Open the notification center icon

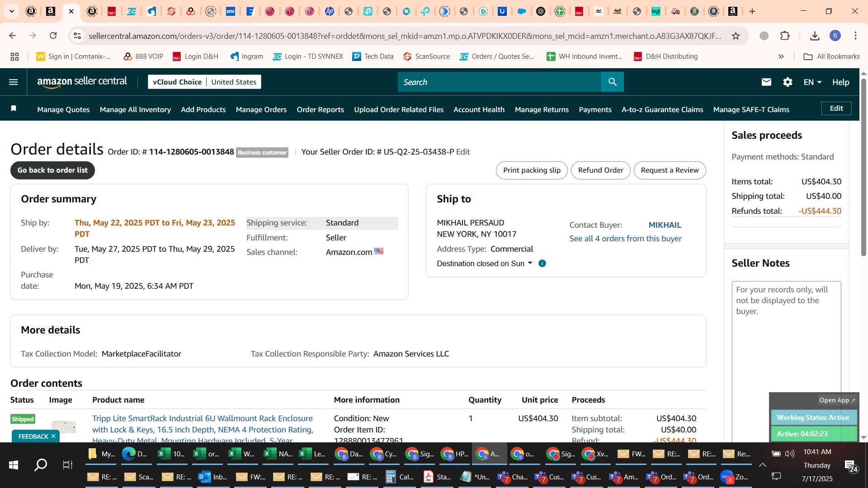point(851,466)
